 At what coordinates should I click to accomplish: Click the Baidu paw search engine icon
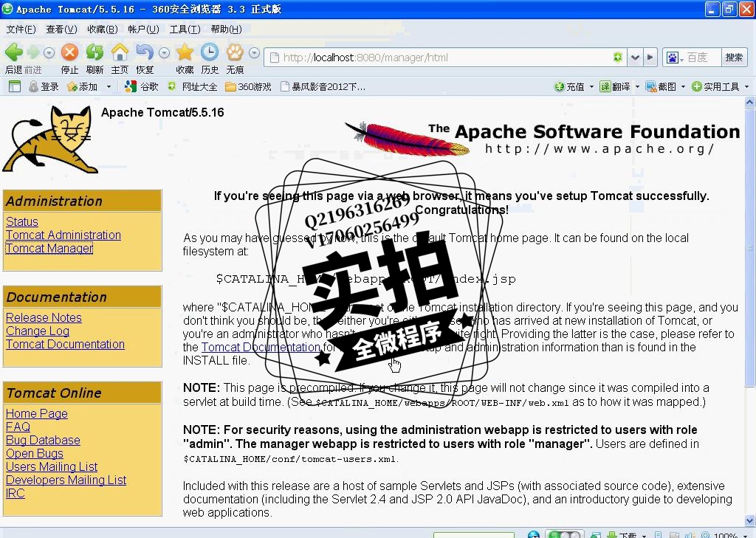pyautogui.click(x=672, y=58)
